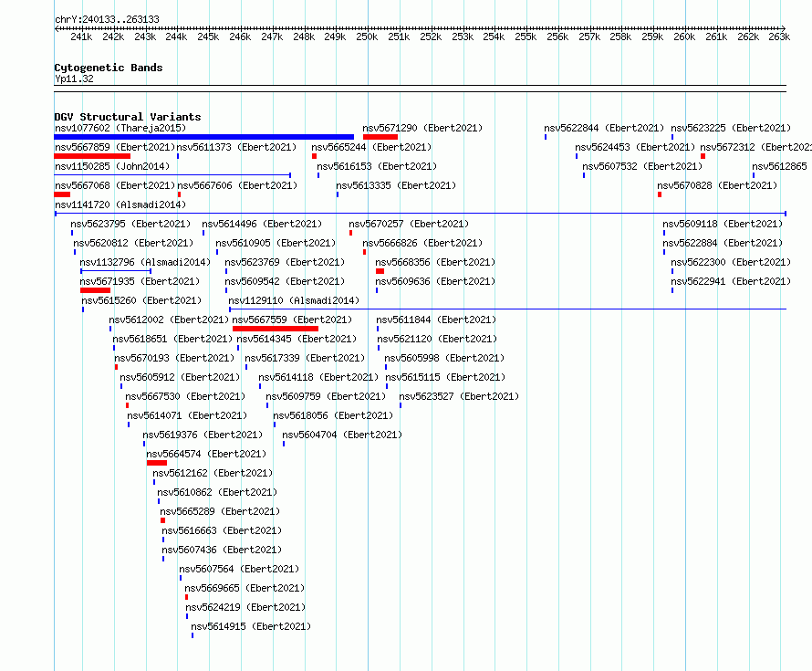Open nsv5612162 (Ebert2021) label

(213, 473)
